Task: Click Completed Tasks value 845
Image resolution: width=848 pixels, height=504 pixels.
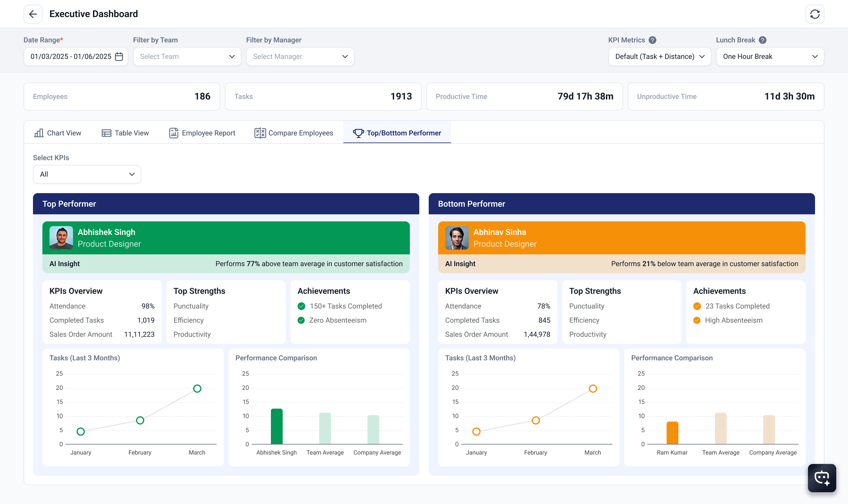Action: click(x=544, y=320)
